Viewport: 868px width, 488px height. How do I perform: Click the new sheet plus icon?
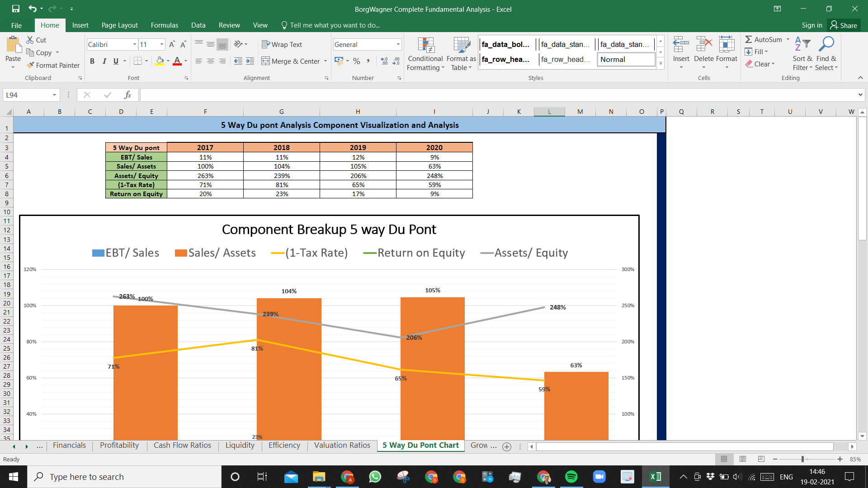(x=507, y=446)
